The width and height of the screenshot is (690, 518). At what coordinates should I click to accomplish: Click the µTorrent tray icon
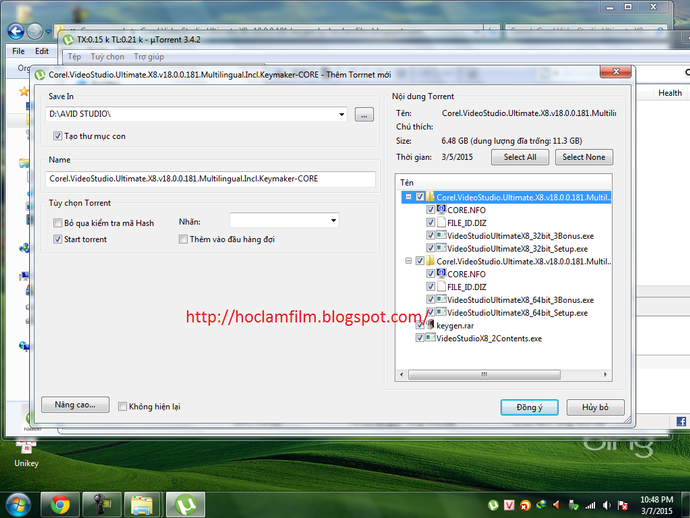pos(493,505)
